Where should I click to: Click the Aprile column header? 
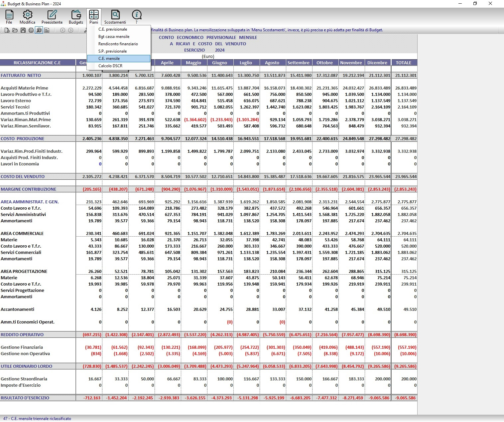click(167, 63)
